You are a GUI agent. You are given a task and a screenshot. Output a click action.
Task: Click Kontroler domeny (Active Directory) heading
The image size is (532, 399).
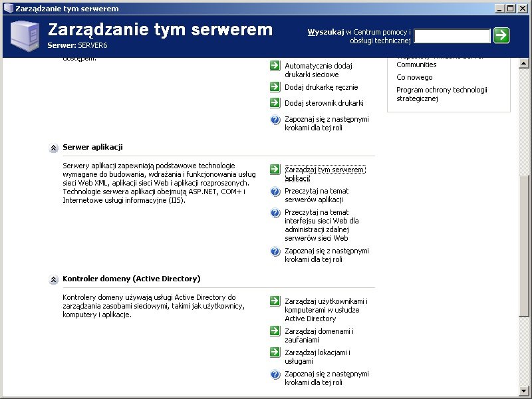pos(131,279)
